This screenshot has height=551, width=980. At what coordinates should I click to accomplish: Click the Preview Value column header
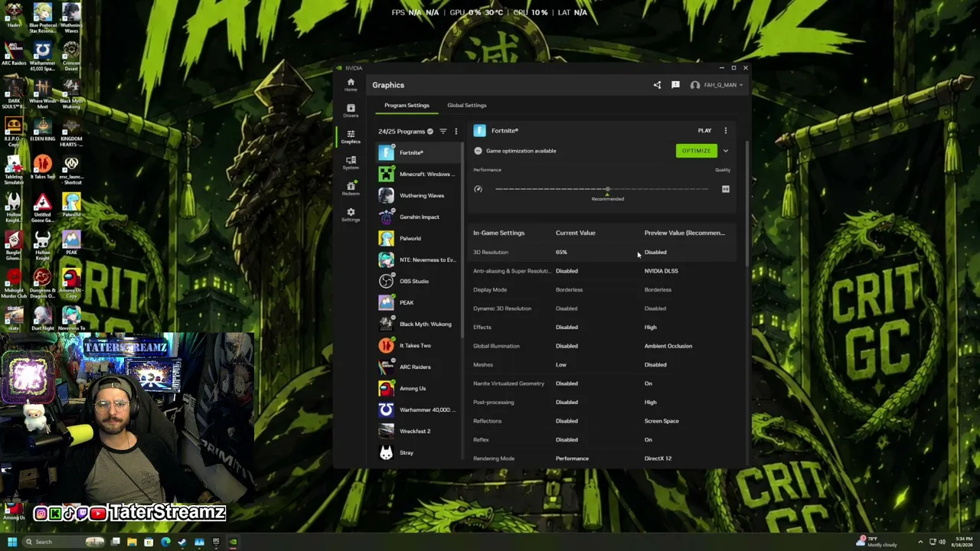(x=684, y=233)
